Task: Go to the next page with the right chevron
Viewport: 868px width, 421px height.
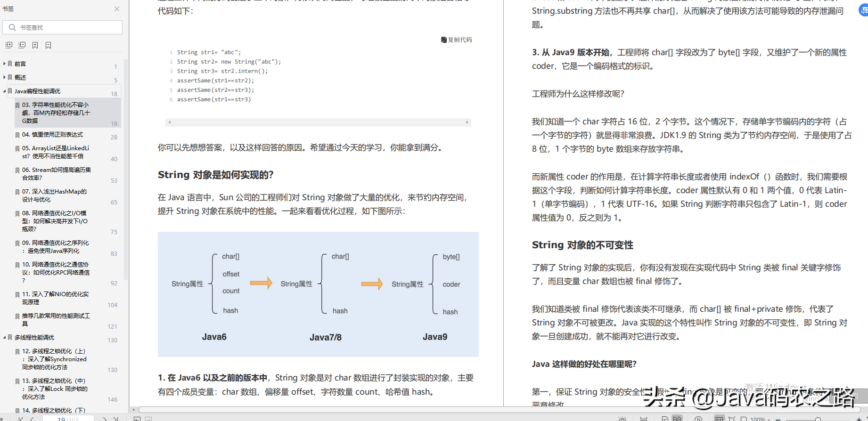Action: point(104,419)
